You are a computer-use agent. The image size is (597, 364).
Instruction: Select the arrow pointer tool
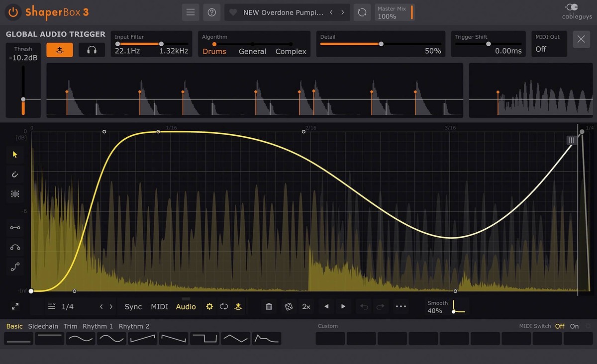15,154
